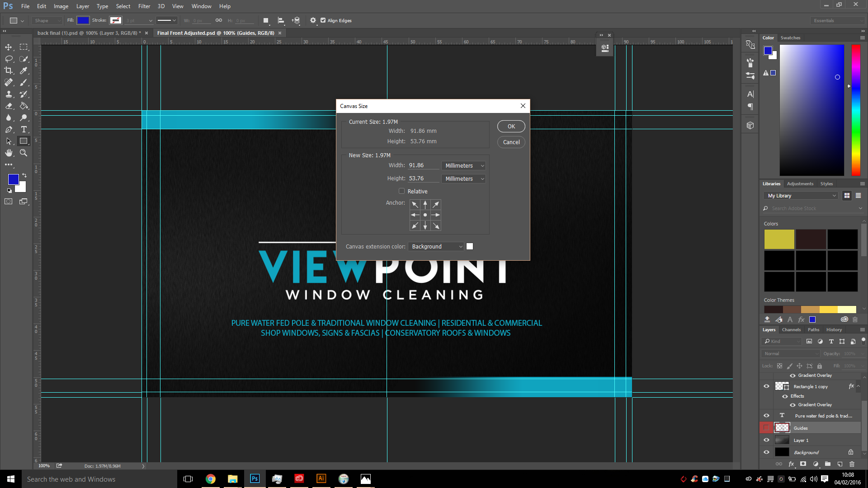Click the Zoom tool
The height and width of the screenshot is (488, 868).
point(24,153)
